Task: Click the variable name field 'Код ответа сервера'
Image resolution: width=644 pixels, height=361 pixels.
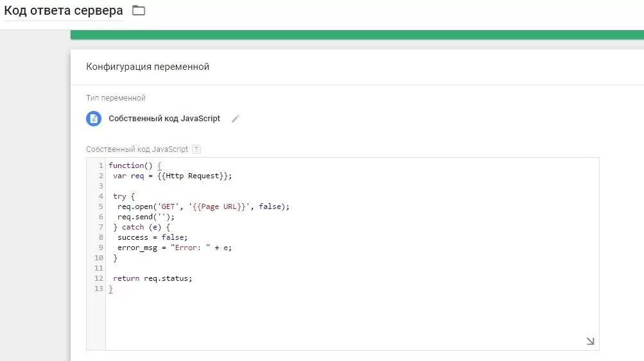Action: pos(64,12)
